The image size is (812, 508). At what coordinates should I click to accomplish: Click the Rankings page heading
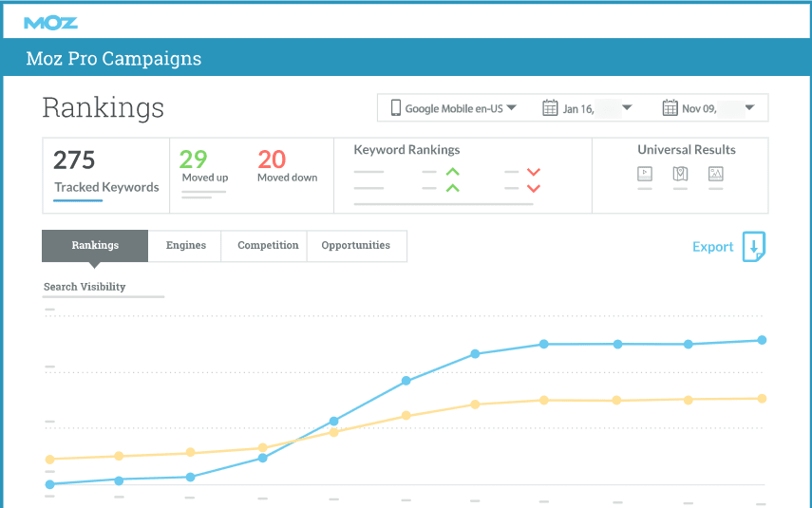pos(104,107)
